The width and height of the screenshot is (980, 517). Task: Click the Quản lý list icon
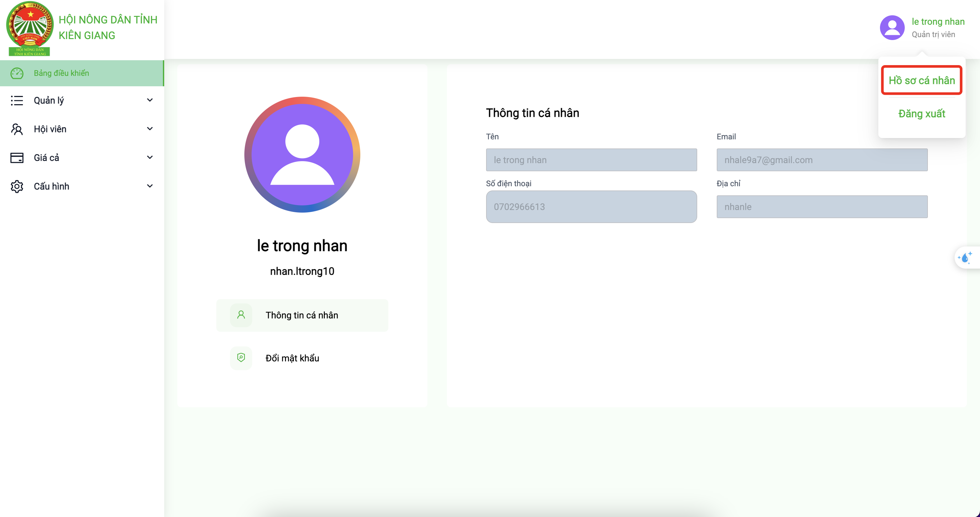[17, 100]
